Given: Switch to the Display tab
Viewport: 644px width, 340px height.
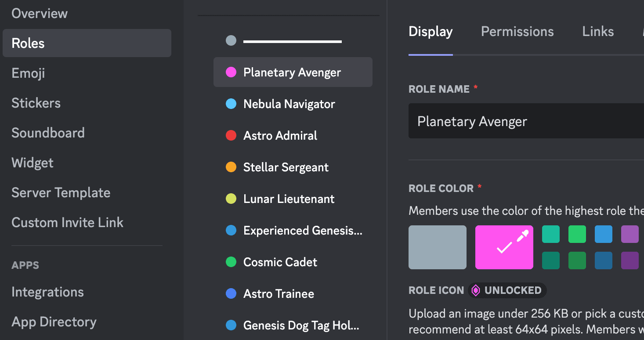Looking at the screenshot, I should 431,32.
